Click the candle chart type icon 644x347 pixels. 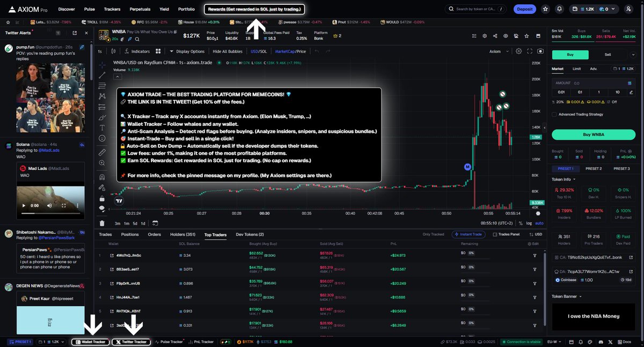tap(112, 52)
